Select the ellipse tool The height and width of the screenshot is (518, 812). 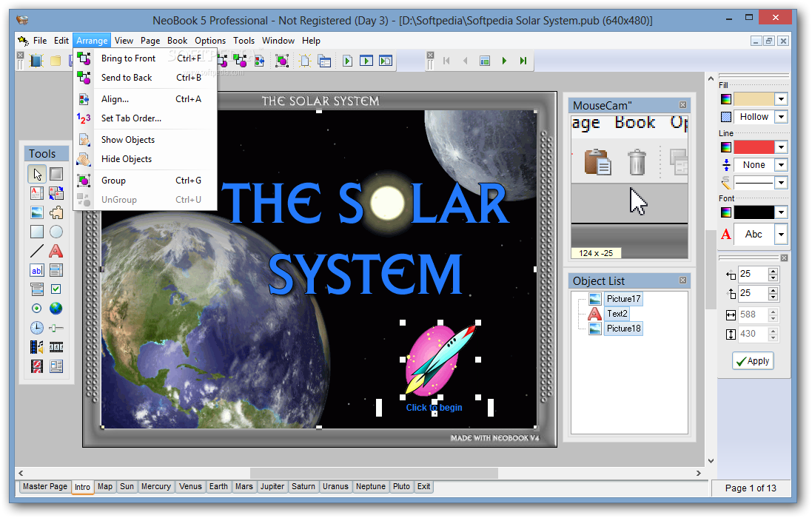tap(56, 232)
